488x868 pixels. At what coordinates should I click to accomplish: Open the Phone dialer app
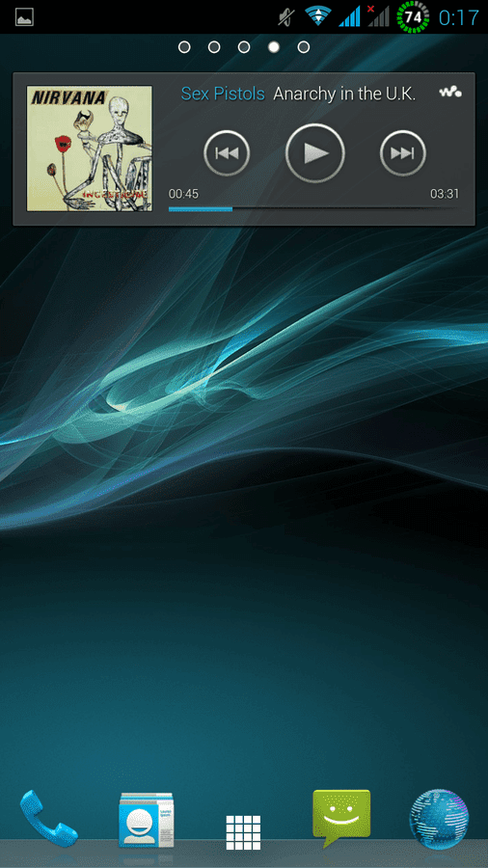[x=48, y=817]
